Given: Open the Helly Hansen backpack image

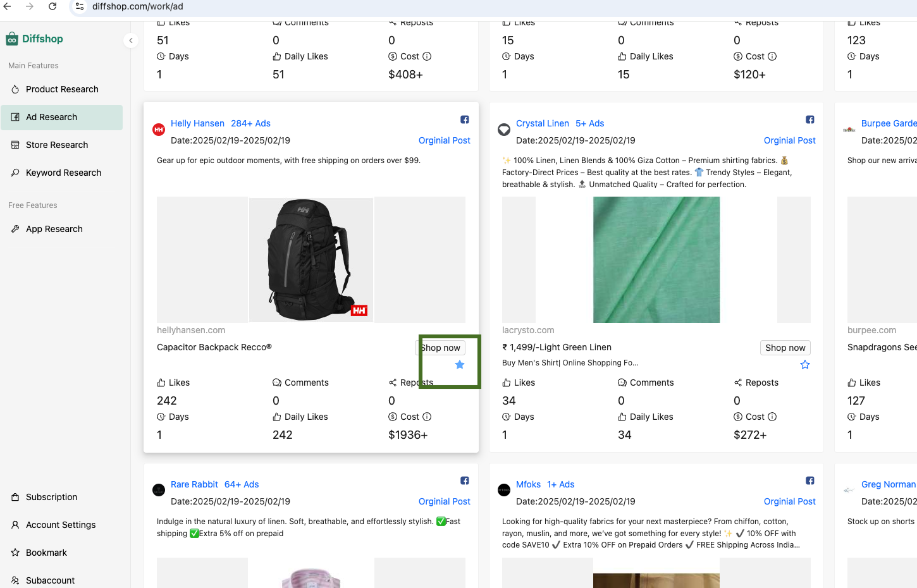Looking at the screenshot, I should tap(311, 260).
